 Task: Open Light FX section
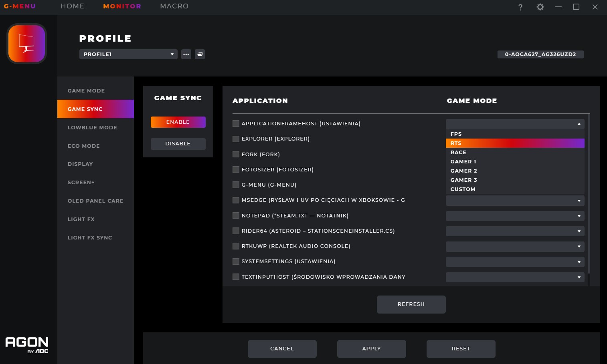click(x=95, y=219)
